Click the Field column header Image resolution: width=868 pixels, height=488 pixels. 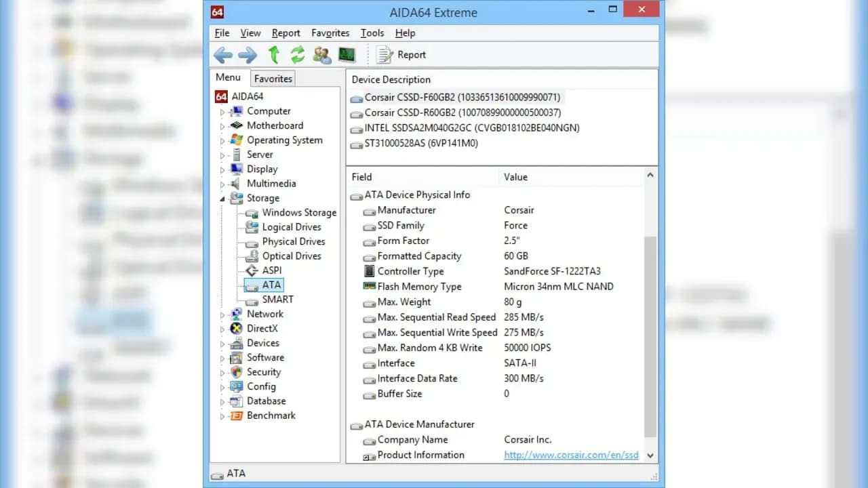(422, 177)
